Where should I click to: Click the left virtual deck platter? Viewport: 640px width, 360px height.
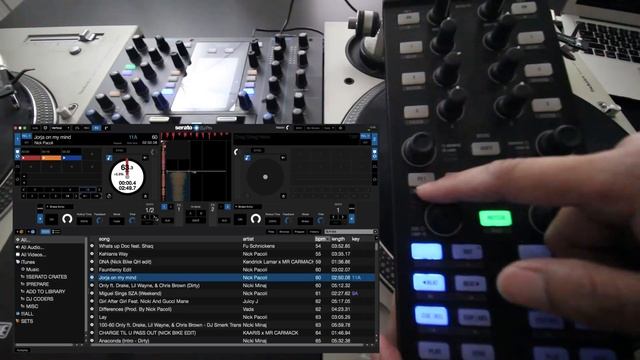127,177
